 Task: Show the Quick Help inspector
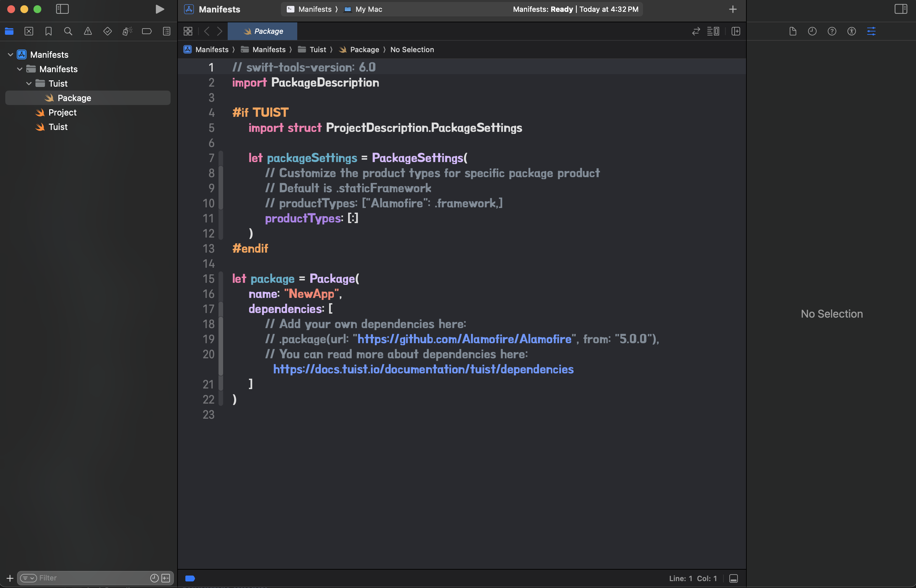832,31
